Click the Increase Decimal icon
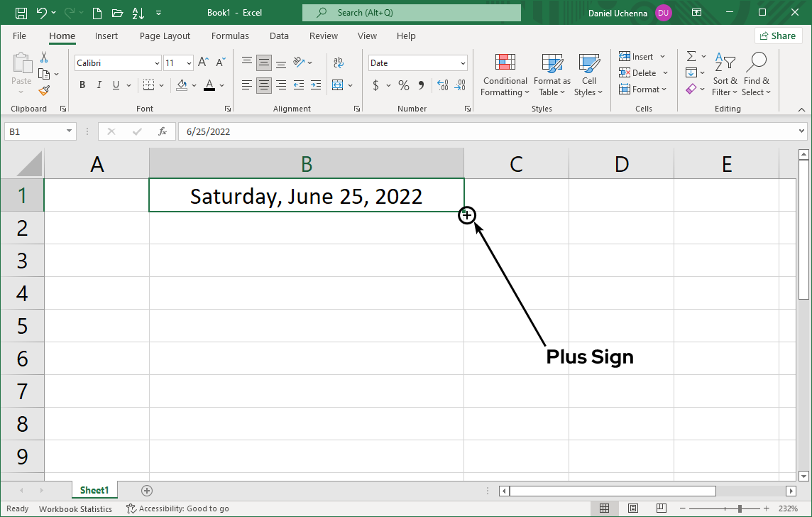Screen dimensions: 812x517 tap(443, 85)
